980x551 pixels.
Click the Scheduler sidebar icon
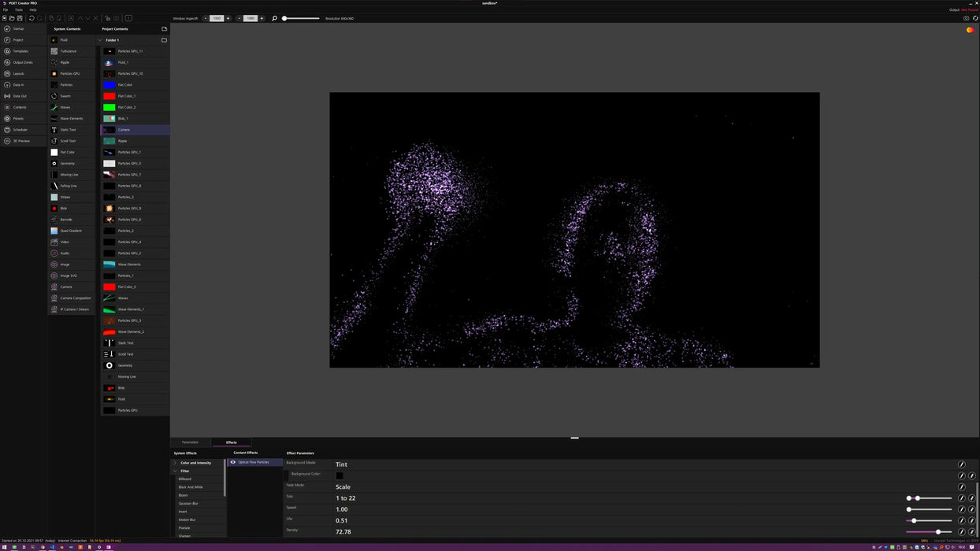click(7, 130)
